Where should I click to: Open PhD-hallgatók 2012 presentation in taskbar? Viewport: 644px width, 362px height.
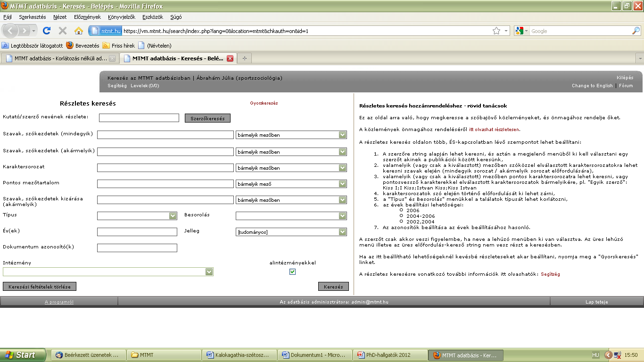point(391,355)
